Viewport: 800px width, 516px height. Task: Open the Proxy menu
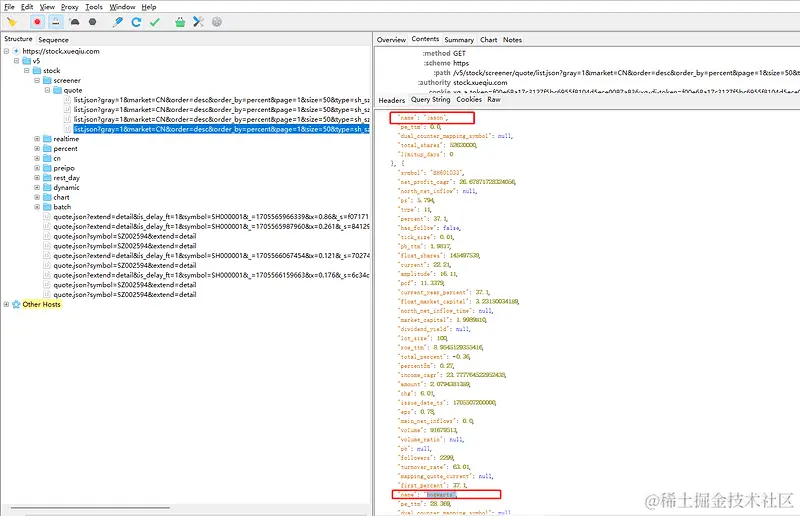[69, 7]
